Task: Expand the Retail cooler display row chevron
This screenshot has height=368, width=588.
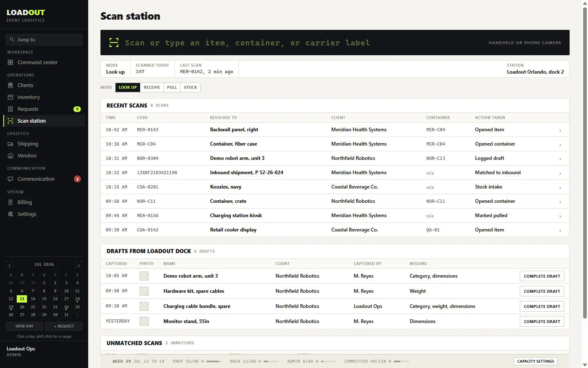Action: pos(560,231)
